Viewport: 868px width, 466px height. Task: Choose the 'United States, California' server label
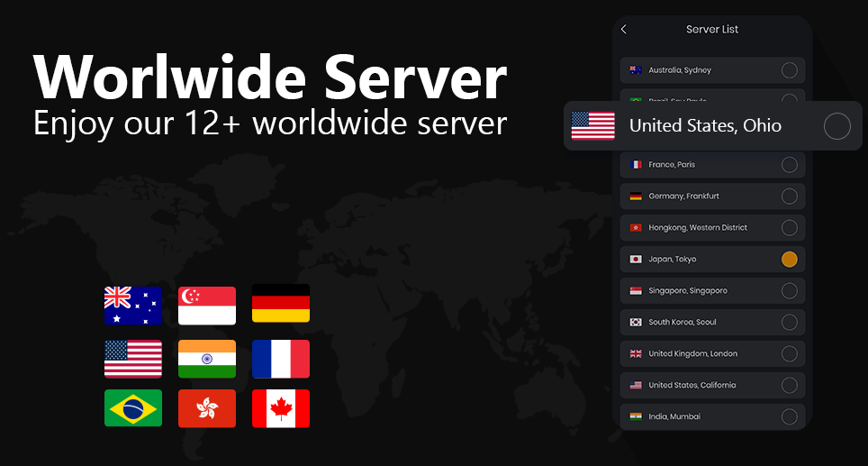692,385
